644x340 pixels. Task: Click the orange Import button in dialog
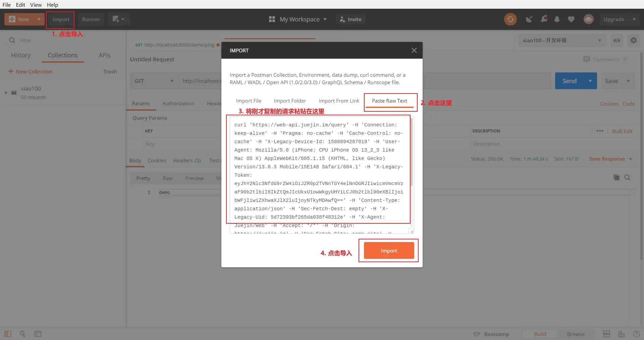(389, 250)
